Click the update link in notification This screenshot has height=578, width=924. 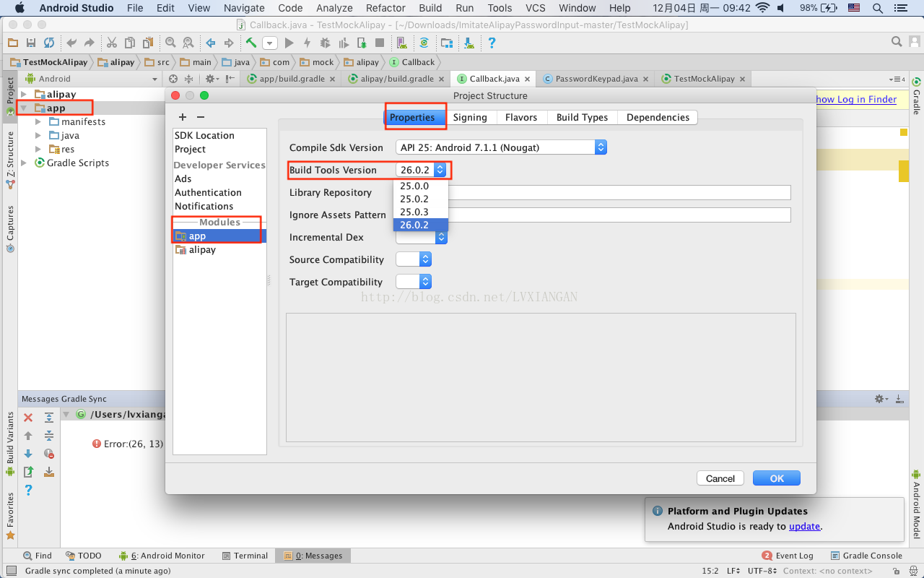[804, 526]
